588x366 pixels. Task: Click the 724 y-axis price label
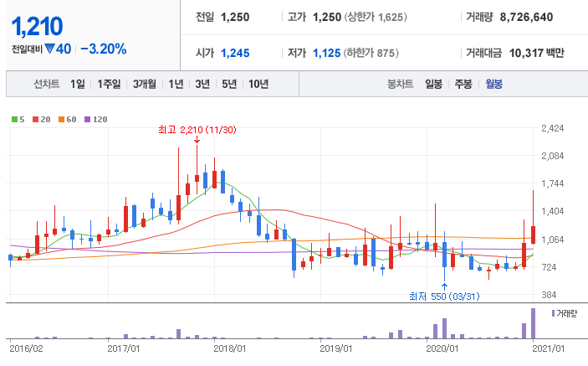(x=549, y=267)
